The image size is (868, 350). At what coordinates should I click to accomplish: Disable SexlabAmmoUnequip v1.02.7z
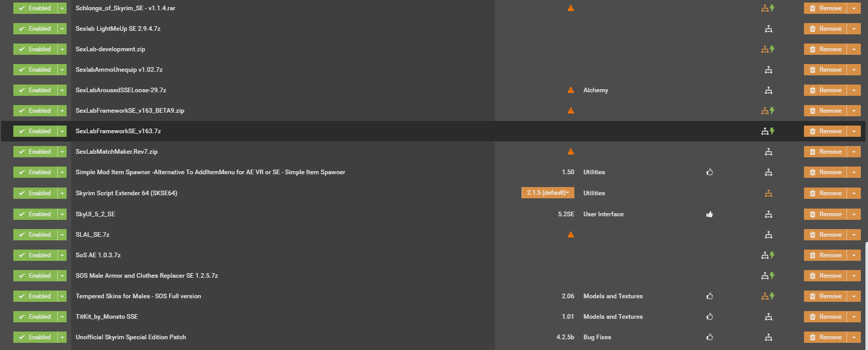(35, 70)
